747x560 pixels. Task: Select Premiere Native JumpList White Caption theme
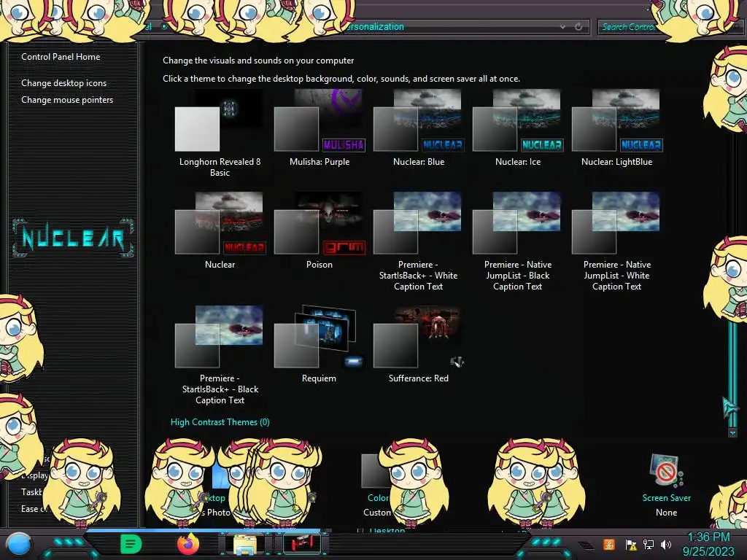617,242
